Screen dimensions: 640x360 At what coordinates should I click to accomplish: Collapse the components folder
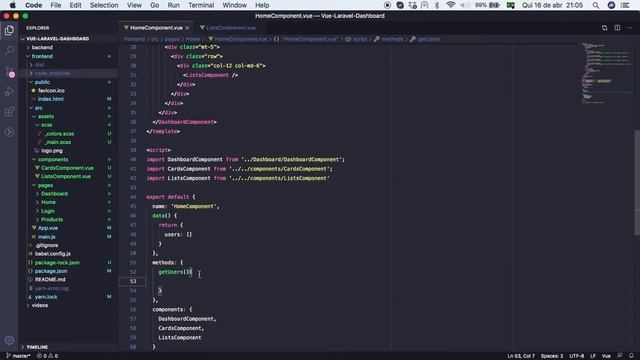53,159
